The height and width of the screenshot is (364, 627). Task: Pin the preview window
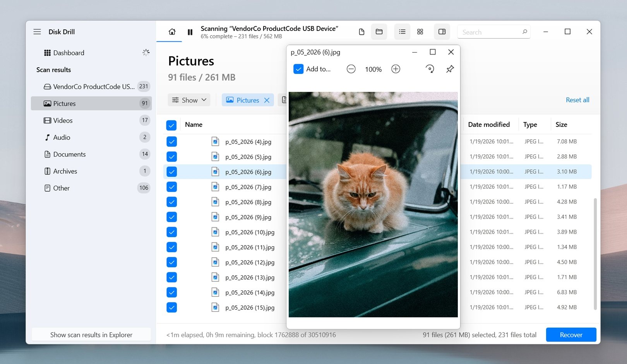450,69
